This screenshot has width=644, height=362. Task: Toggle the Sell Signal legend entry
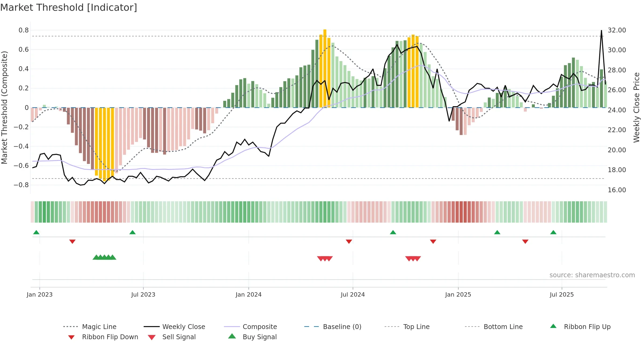pyautogui.click(x=172, y=337)
